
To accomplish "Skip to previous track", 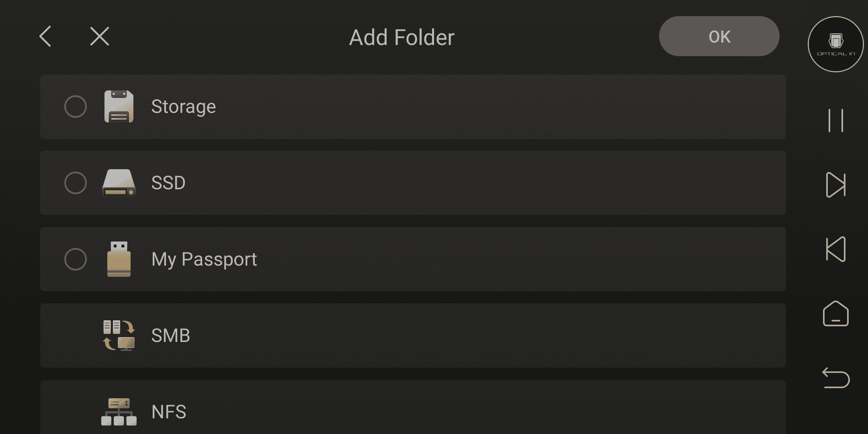I will (836, 249).
